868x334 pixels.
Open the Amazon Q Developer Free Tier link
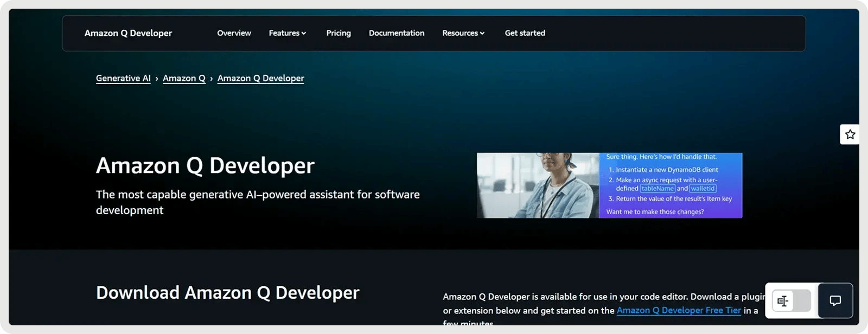679,310
